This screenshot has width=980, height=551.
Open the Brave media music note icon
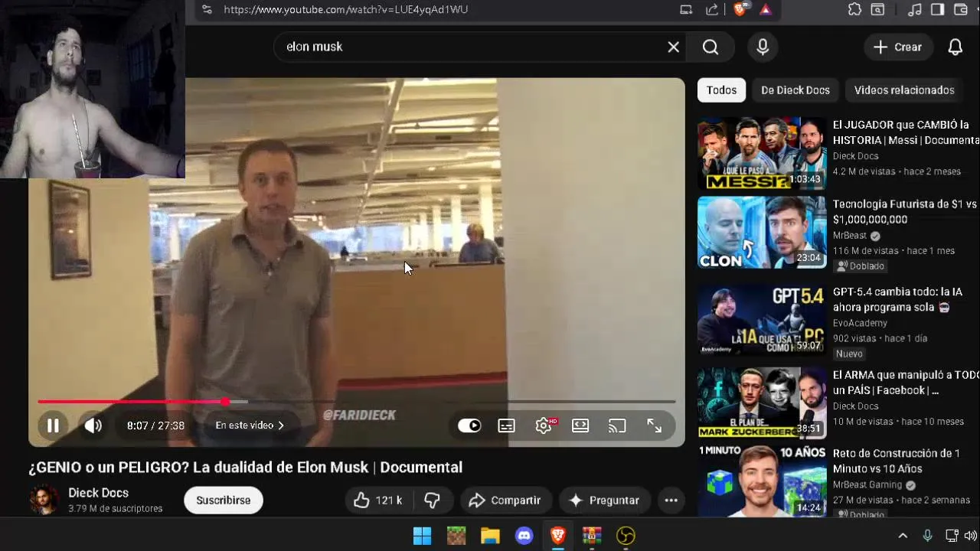(x=915, y=9)
